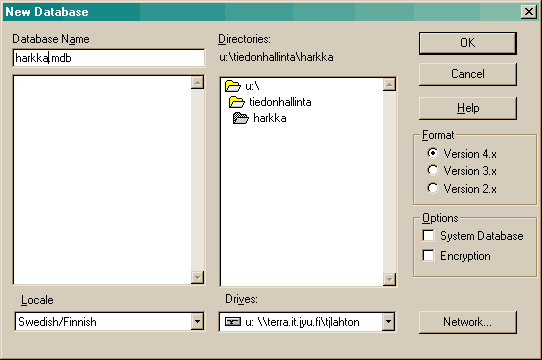542x360 pixels.
Task: Click up arrow of file list scrollbar
Action: point(197,82)
